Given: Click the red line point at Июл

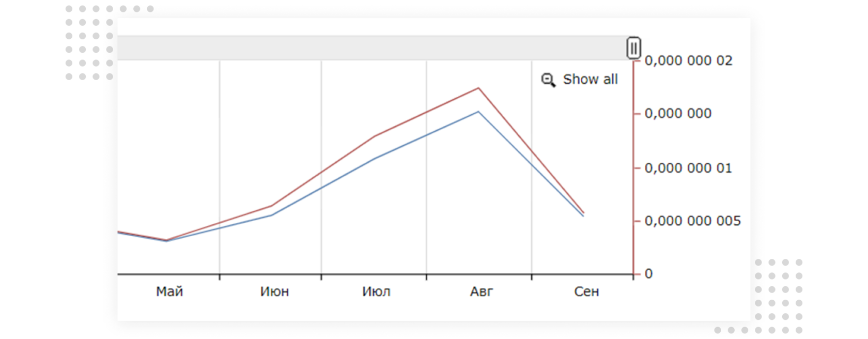Looking at the screenshot, I should [375, 136].
